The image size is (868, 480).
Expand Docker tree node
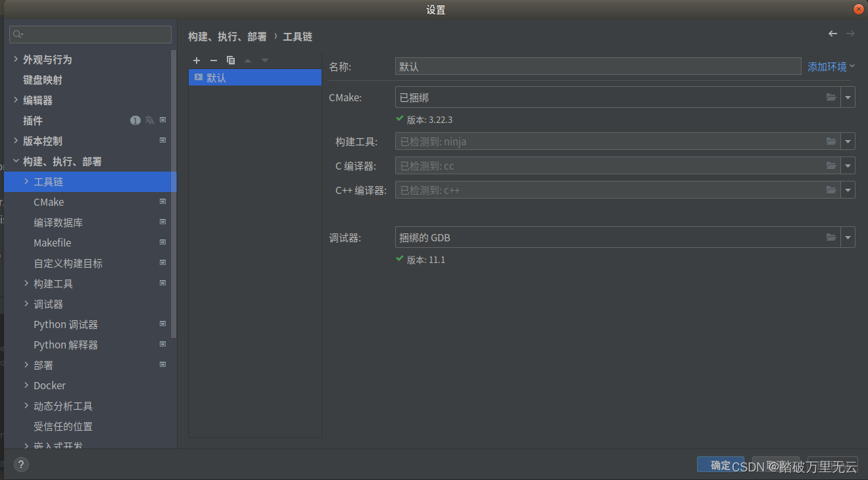[x=26, y=385]
